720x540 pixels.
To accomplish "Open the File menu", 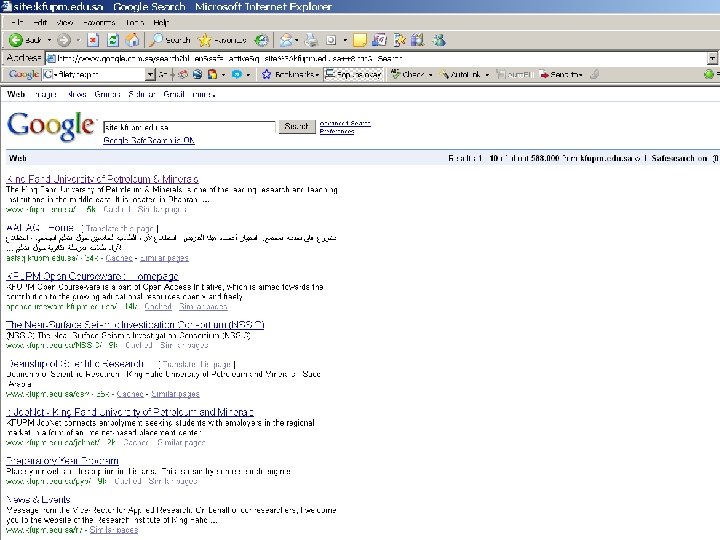I will (17, 22).
